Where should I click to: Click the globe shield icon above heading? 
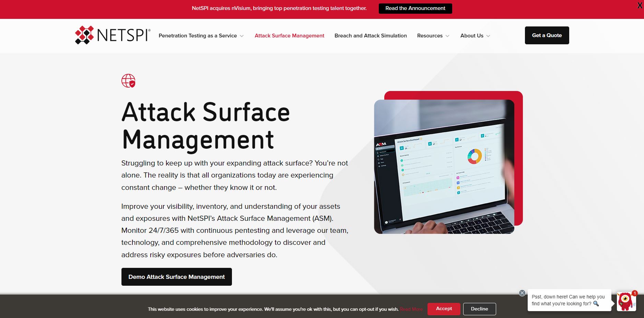[128, 81]
